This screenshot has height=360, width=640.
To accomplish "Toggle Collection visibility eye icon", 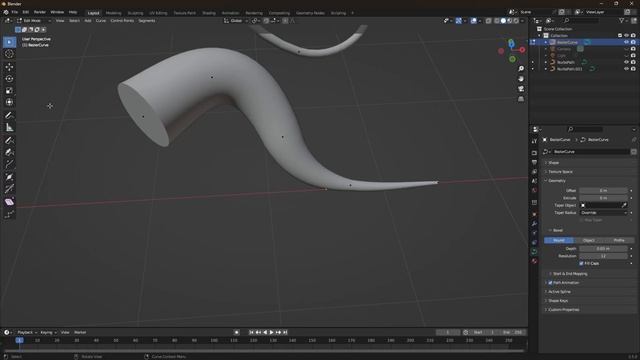I will pos(626,36).
